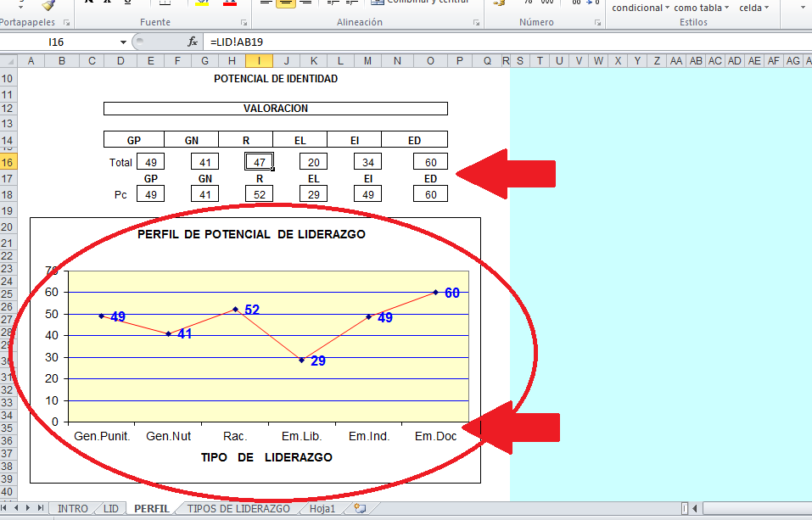Expand the conditional formatting dropdown
The width and height of the screenshot is (812, 520).
[667, 8]
